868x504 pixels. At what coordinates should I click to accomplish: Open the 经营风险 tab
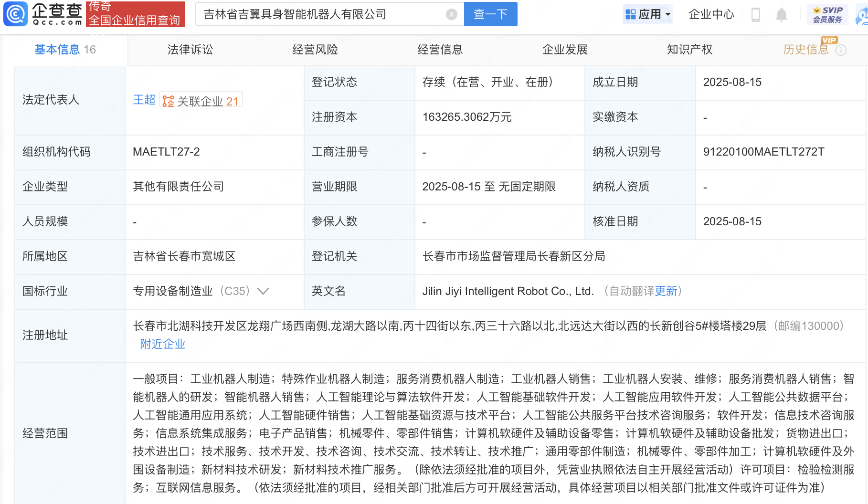click(x=315, y=50)
